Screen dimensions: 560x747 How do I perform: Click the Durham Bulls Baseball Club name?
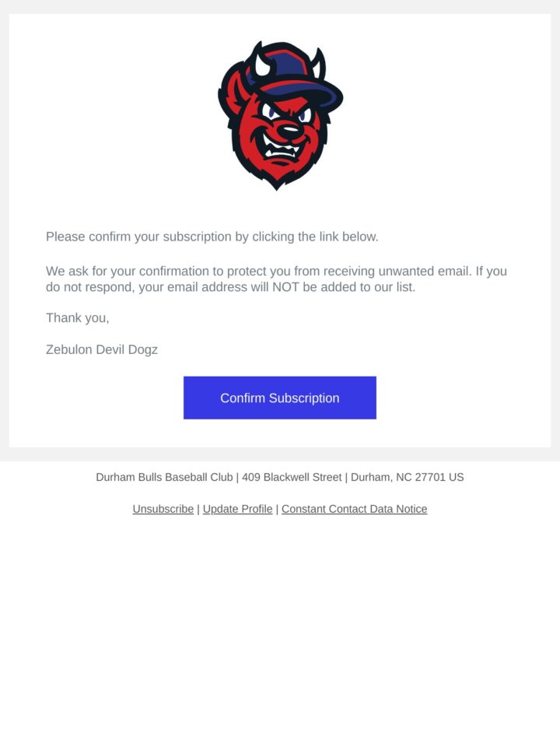tap(164, 477)
